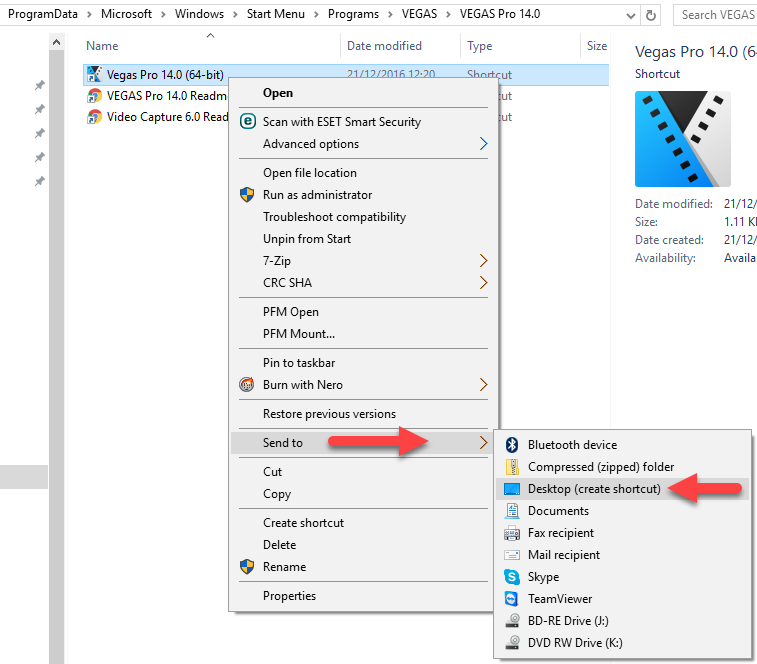Screen dimensions: 757x664
Task: Click the large Vegas Pro preview thumbnail
Action: [682, 139]
